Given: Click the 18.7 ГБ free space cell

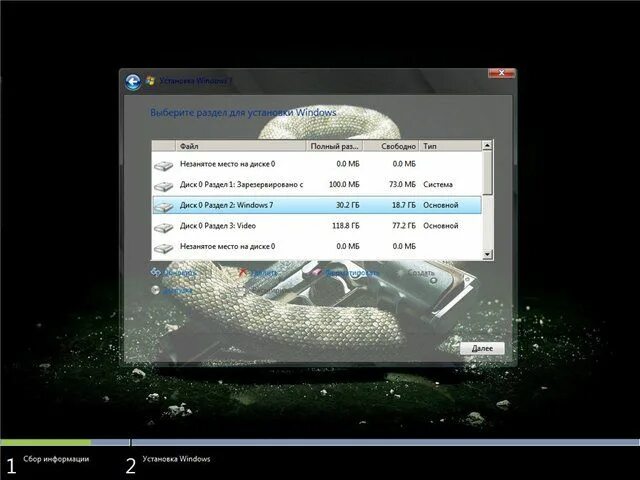Looking at the screenshot, I should 404,205.
